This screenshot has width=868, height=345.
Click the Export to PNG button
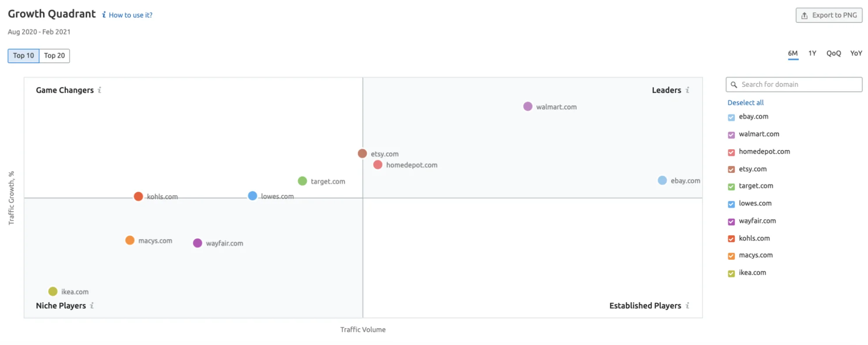coord(829,15)
